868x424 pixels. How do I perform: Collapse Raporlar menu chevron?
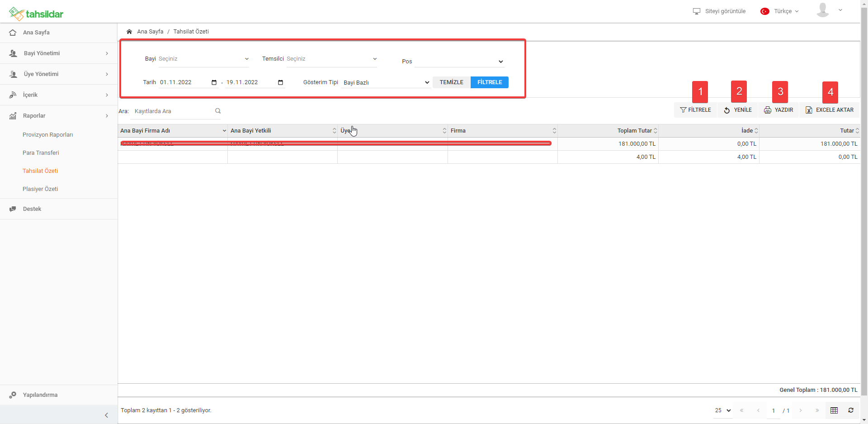(x=107, y=116)
